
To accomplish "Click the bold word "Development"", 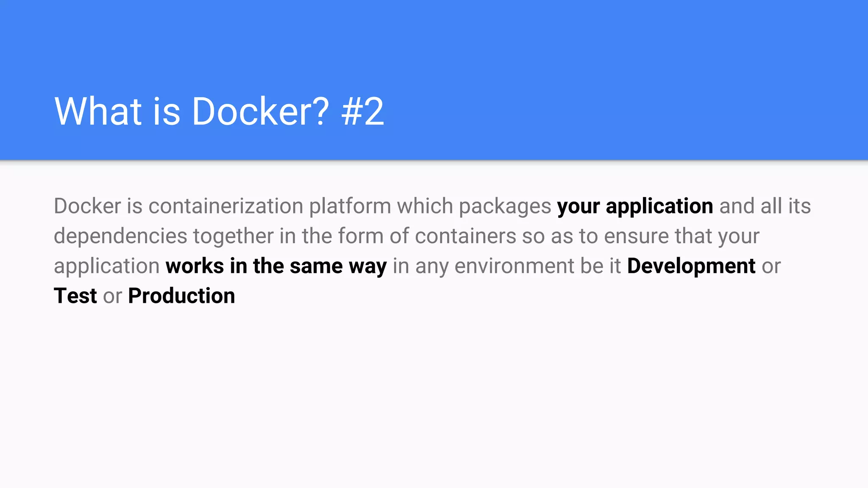I will (691, 266).
